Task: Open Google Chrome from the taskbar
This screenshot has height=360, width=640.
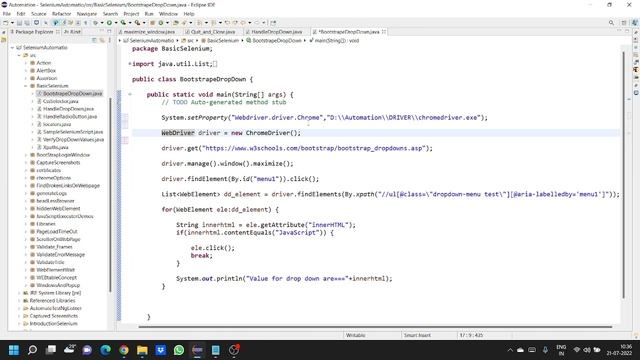Action: (124, 350)
